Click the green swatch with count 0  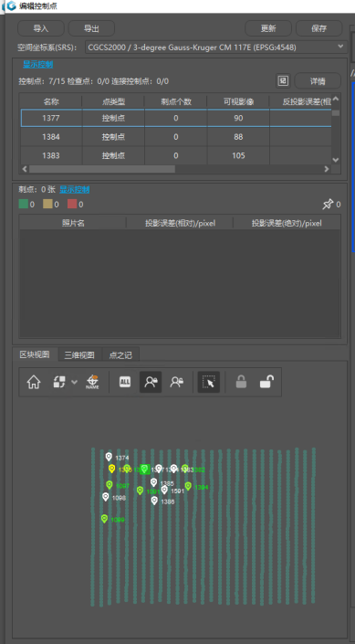pos(24,204)
